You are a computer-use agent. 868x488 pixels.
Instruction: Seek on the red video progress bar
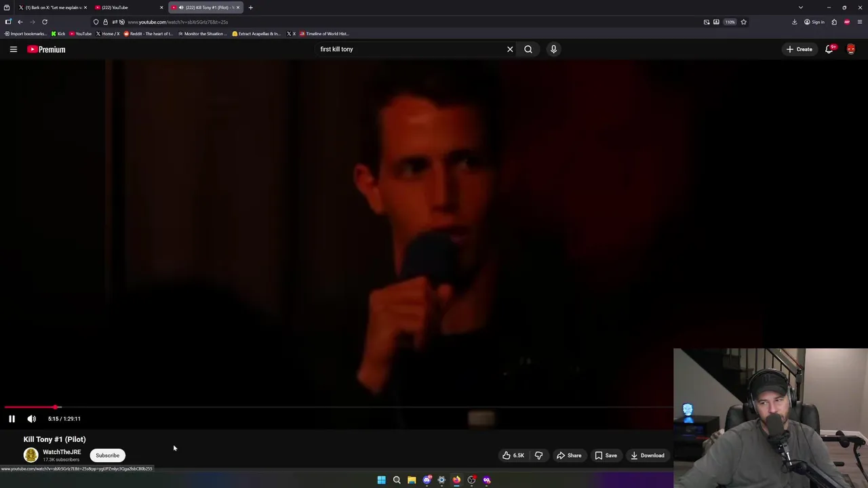[x=339, y=407]
